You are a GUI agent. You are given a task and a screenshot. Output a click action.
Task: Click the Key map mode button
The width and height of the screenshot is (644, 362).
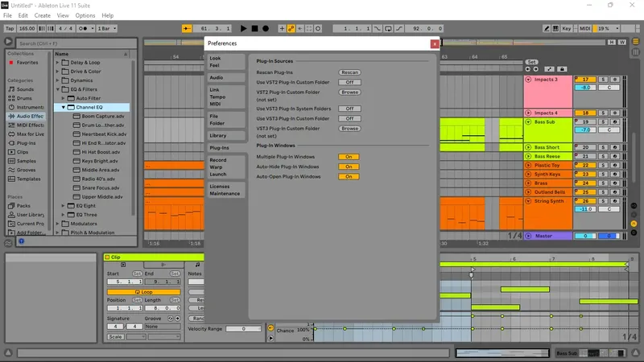pyautogui.click(x=567, y=28)
